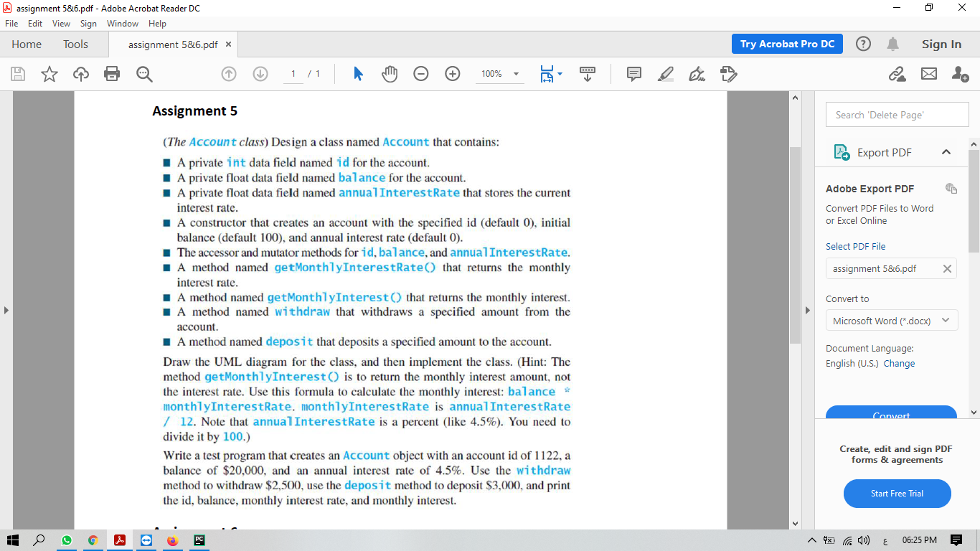Switch to the Tools tab
Screen dimensions: 980x551
[75, 44]
